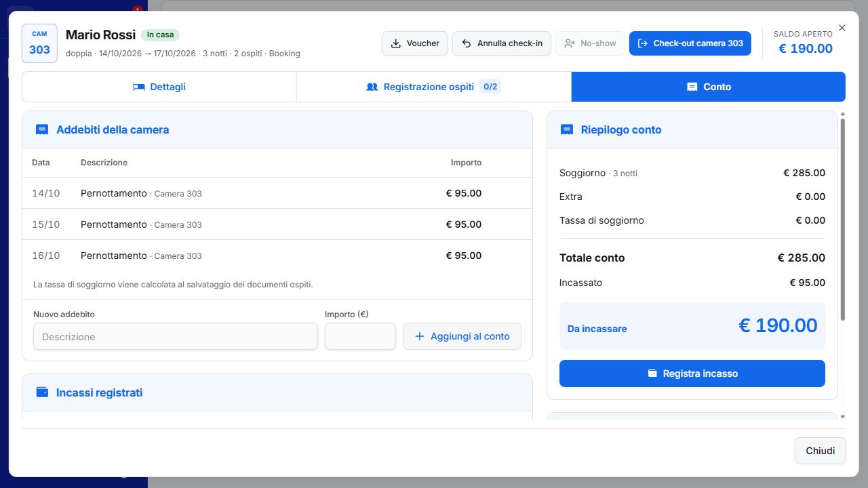Click the guest name Mario Rossi
This screenshot has height=488, width=868.
(101, 35)
